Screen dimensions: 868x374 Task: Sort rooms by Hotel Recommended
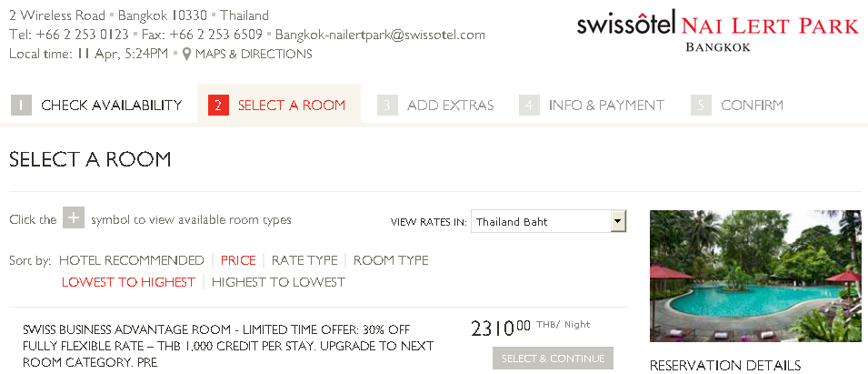coord(132,260)
